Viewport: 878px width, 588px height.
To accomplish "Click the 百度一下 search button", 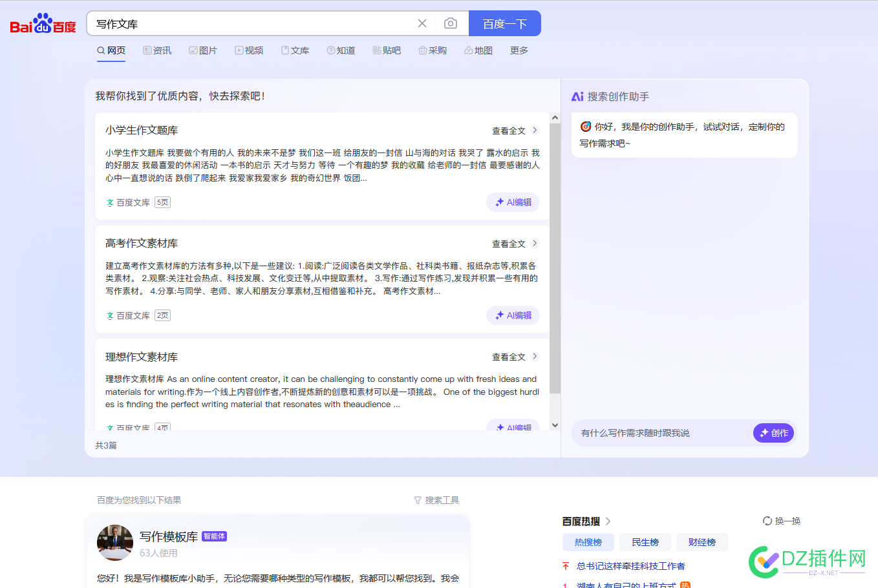I will click(505, 23).
